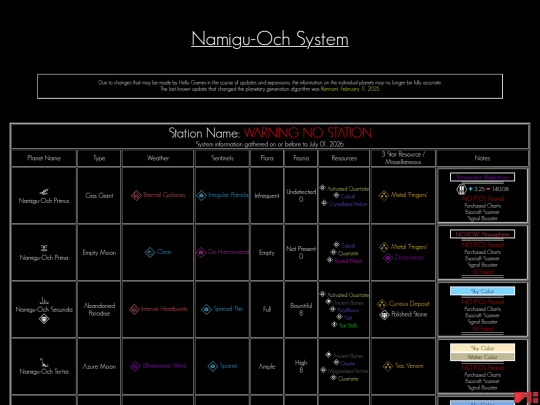
Task: Click the Spread Thin sentinel icon
Action: coord(207,309)
